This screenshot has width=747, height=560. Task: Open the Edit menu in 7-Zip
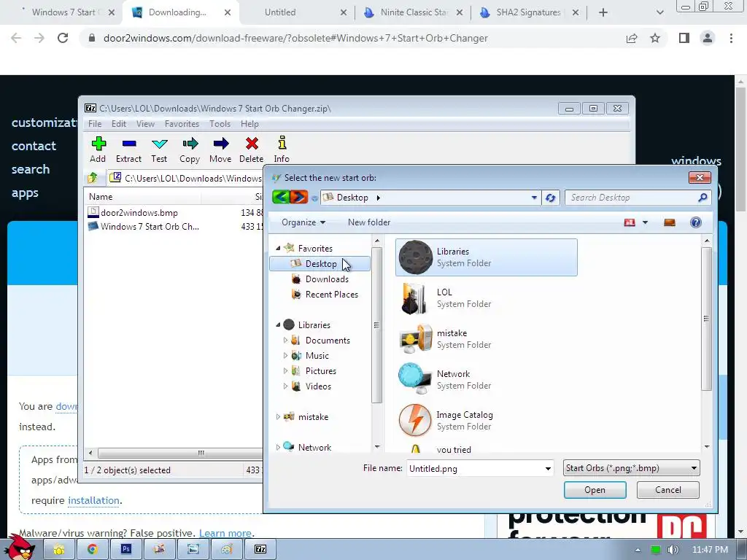(x=119, y=124)
